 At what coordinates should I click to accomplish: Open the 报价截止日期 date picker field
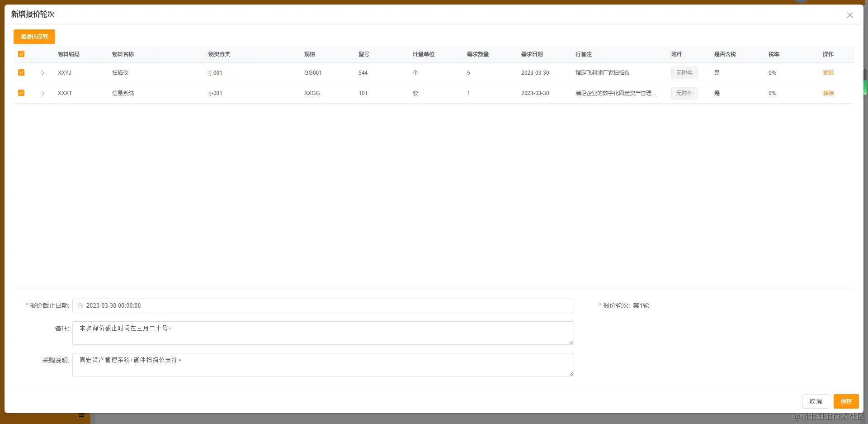[323, 306]
